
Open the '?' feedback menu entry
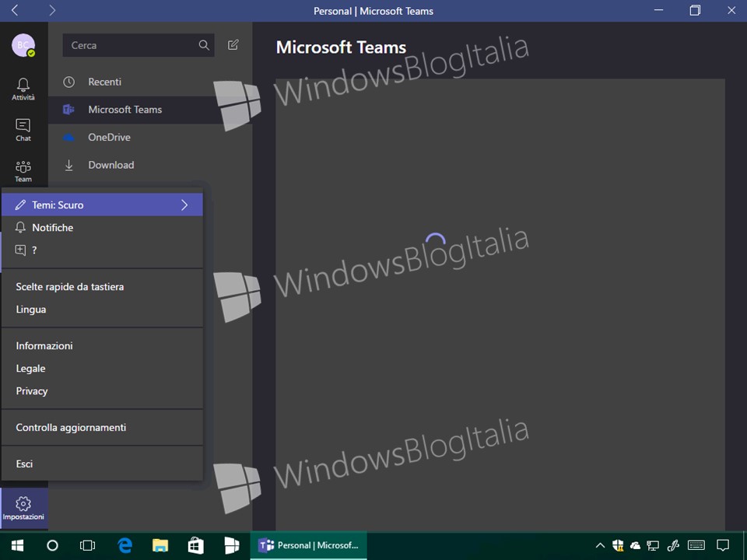[102, 250]
